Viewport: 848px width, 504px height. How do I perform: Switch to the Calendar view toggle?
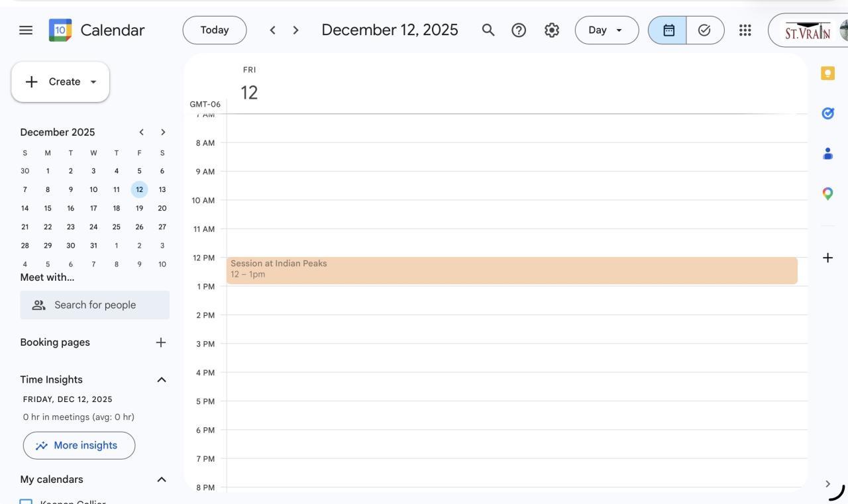668,30
